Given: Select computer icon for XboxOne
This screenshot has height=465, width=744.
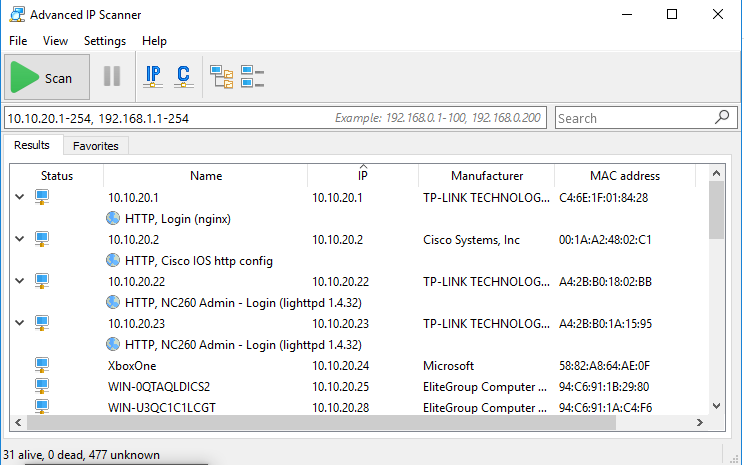Looking at the screenshot, I should (x=42, y=365).
